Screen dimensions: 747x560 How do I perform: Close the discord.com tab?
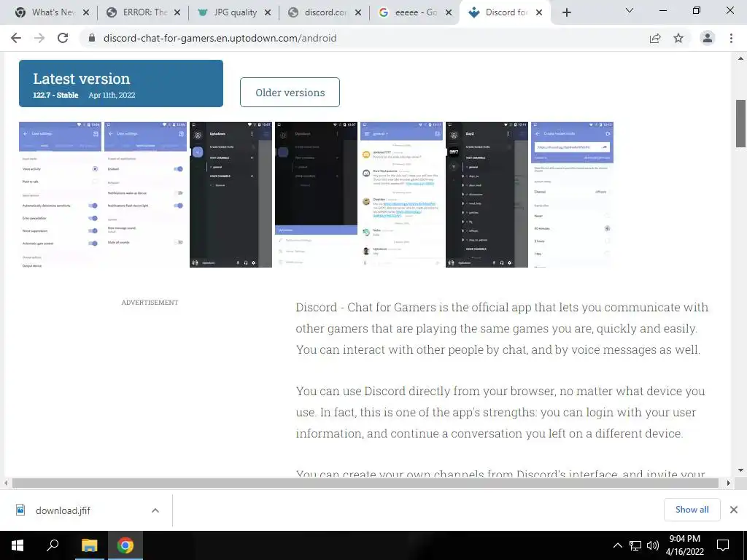[358, 12]
